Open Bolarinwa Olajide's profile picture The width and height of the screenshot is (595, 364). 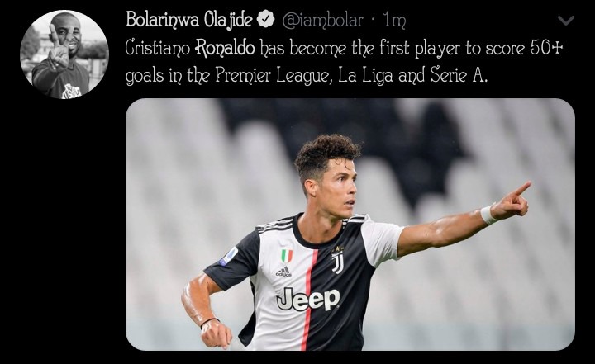(64, 54)
